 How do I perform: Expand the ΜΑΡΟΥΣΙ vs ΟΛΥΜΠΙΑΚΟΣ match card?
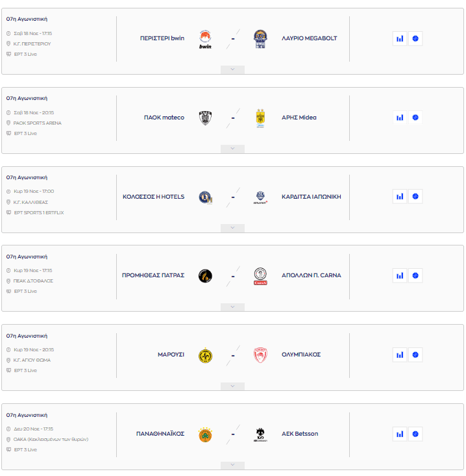232,386
